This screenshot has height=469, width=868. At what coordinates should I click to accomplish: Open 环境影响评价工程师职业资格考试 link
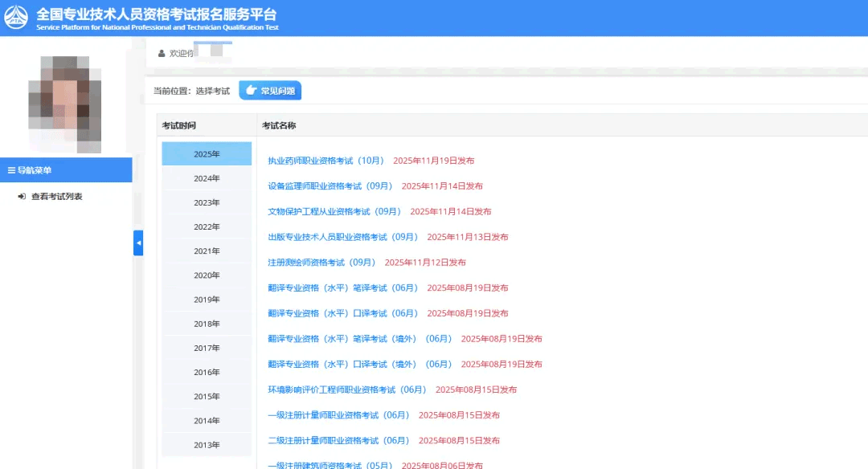point(346,389)
